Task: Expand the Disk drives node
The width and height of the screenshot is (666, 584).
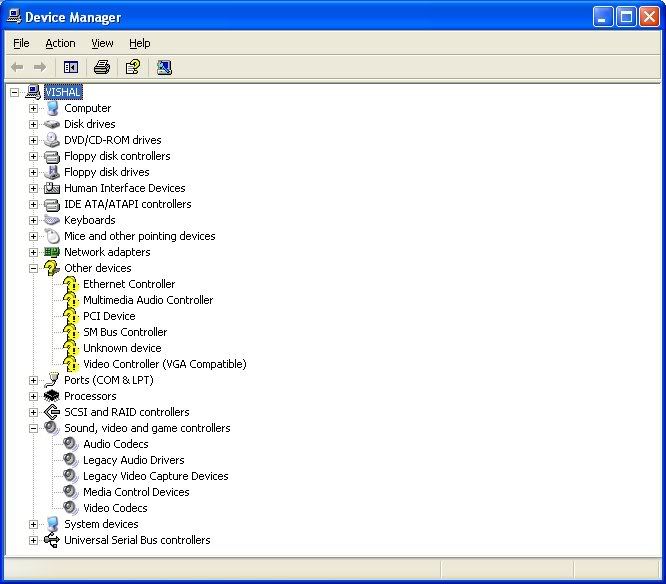Action: coord(34,124)
